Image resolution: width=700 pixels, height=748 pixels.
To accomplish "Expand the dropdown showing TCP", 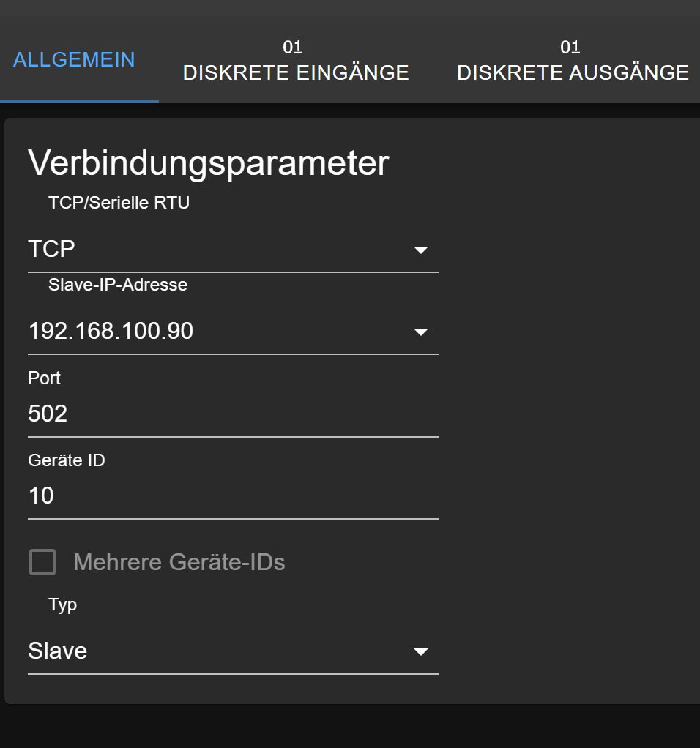I will point(220,250).
